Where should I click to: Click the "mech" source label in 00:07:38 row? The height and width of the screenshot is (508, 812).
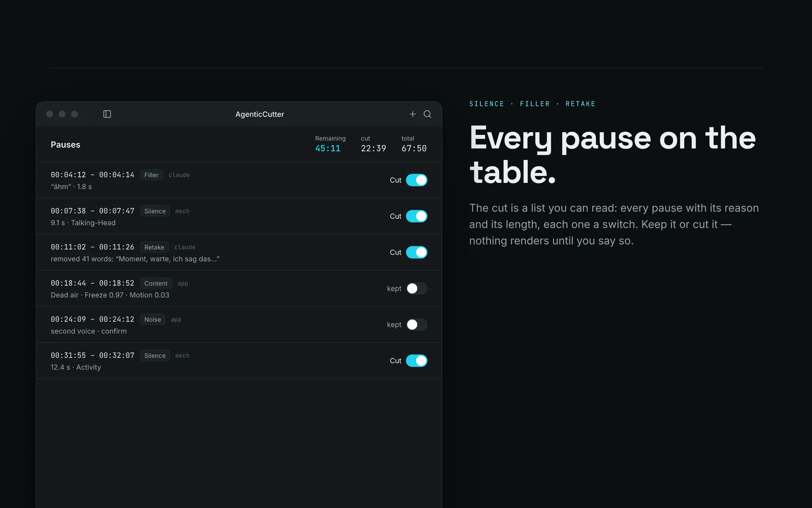tap(182, 211)
